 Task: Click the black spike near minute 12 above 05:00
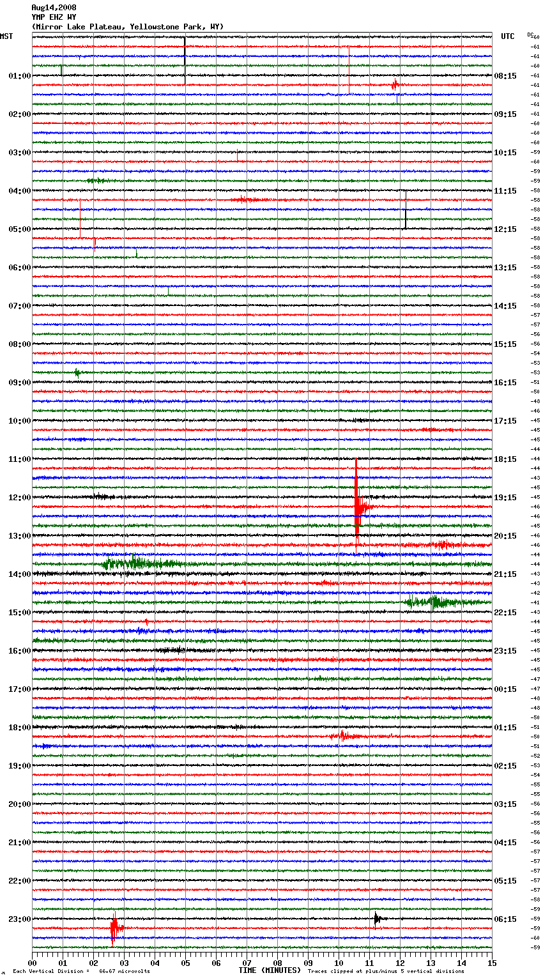point(406,209)
